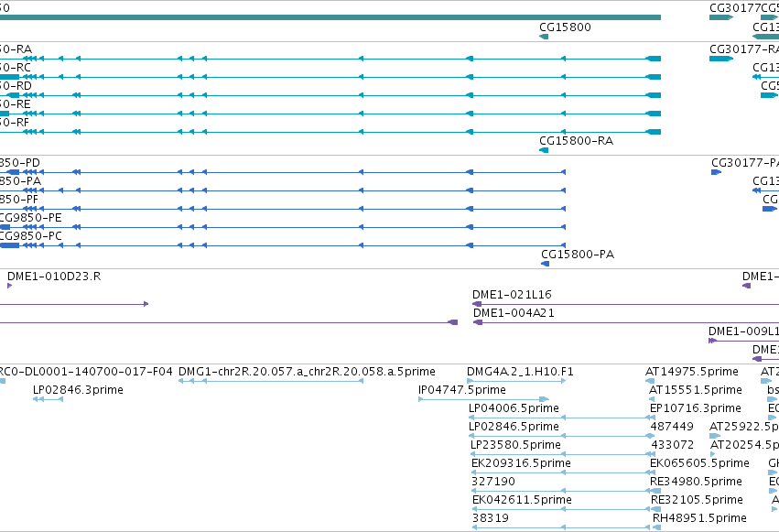Select the CG30177-RA transcript glyph
Screen dimensions: 779x532
[x=721, y=59]
